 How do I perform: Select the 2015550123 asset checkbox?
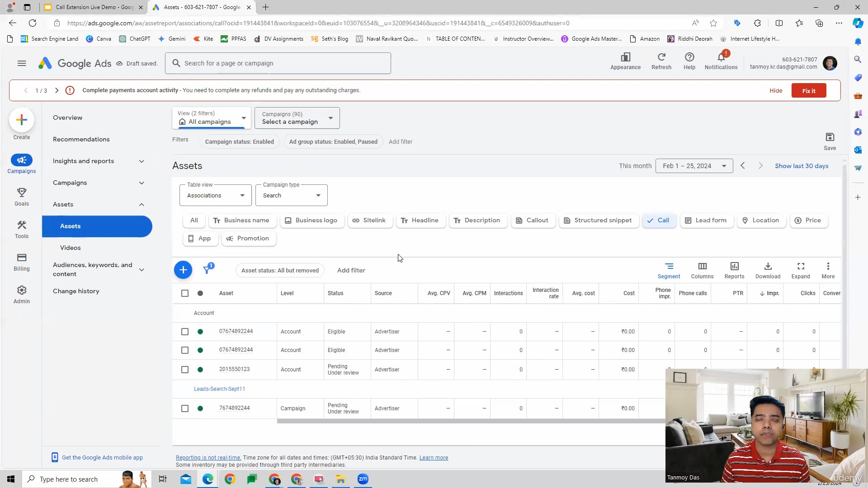coord(185,370)
